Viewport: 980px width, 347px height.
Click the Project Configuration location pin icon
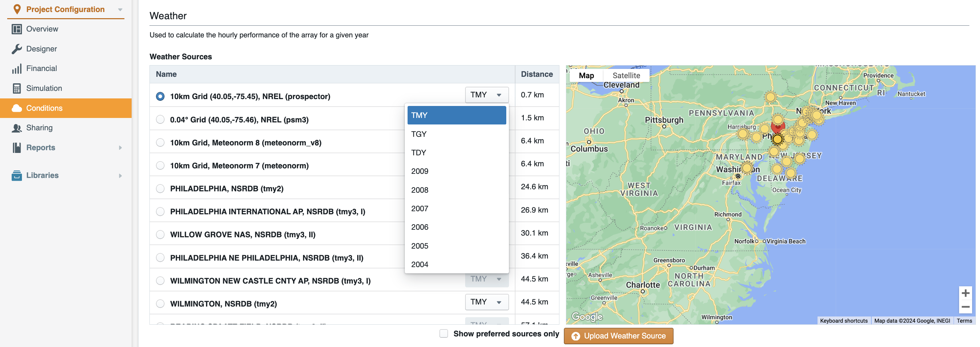tap(17, 9)
